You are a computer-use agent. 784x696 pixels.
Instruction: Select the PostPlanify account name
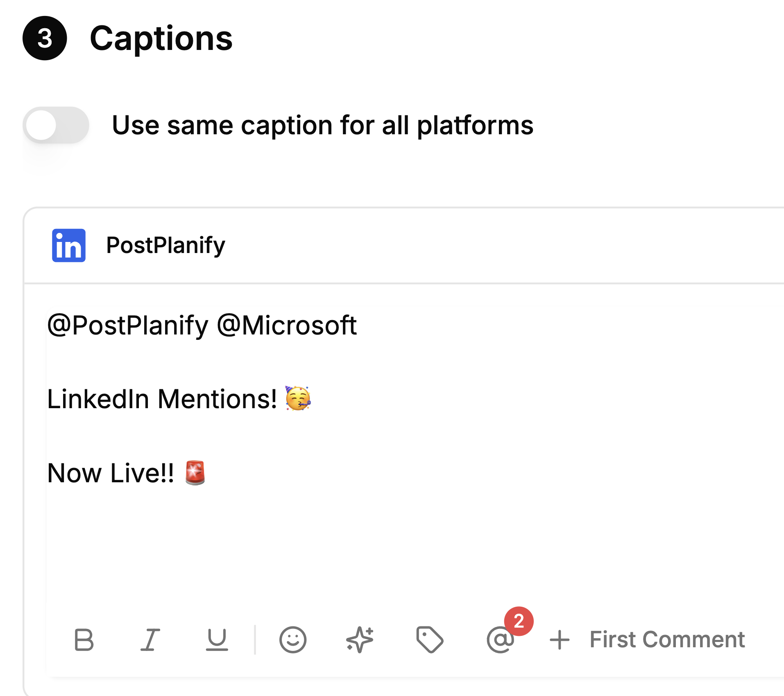(x=165, y=245)
